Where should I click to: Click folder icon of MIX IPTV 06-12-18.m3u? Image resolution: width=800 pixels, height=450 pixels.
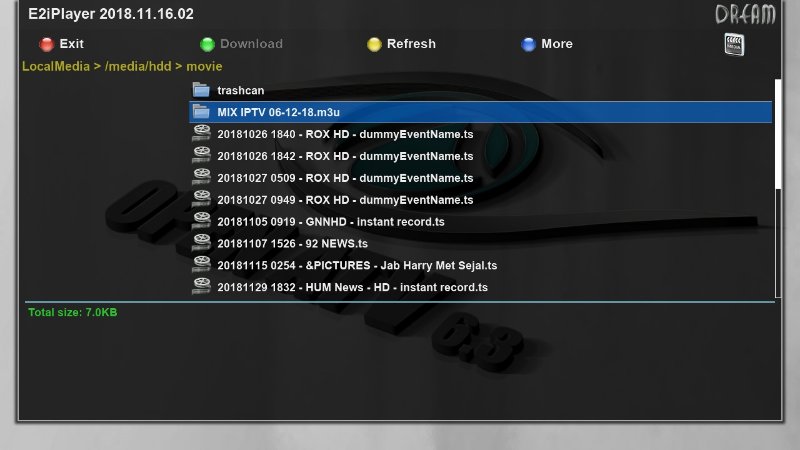[201, 112]
